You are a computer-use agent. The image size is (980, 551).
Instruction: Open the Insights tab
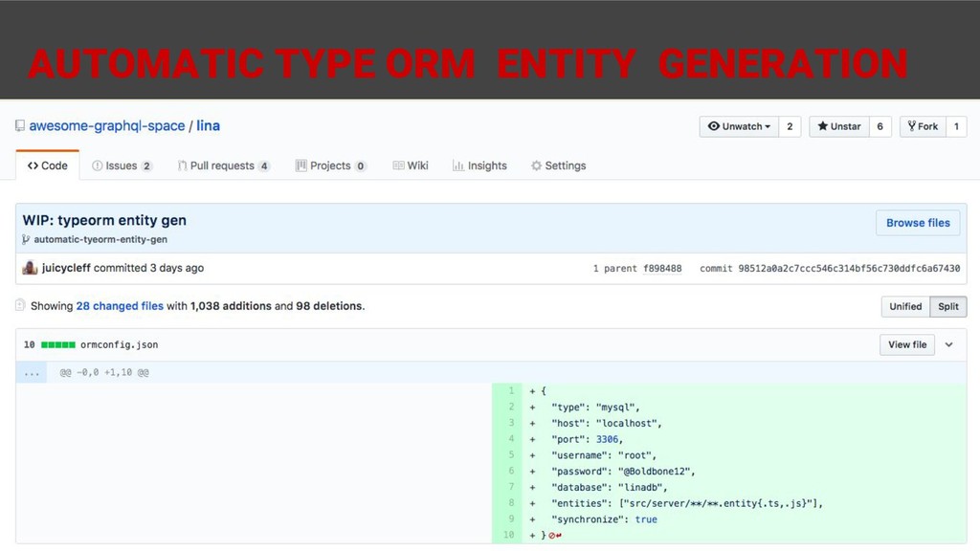click(480, 165)
